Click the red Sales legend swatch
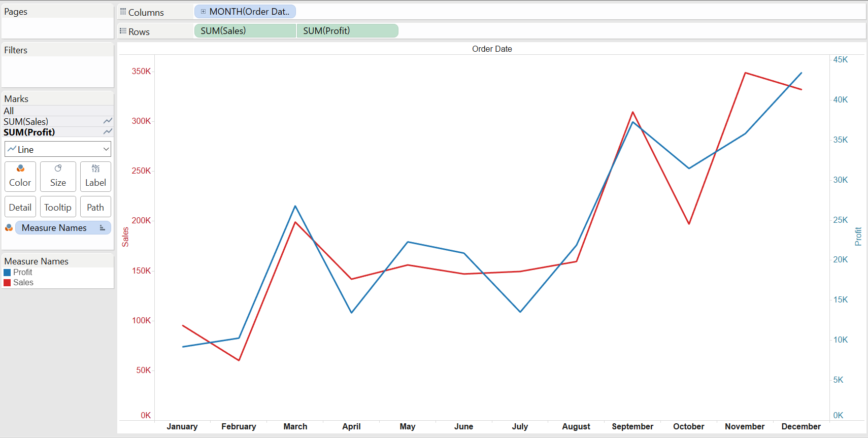This screenshot has height=438, width=868. click(7, 283)
